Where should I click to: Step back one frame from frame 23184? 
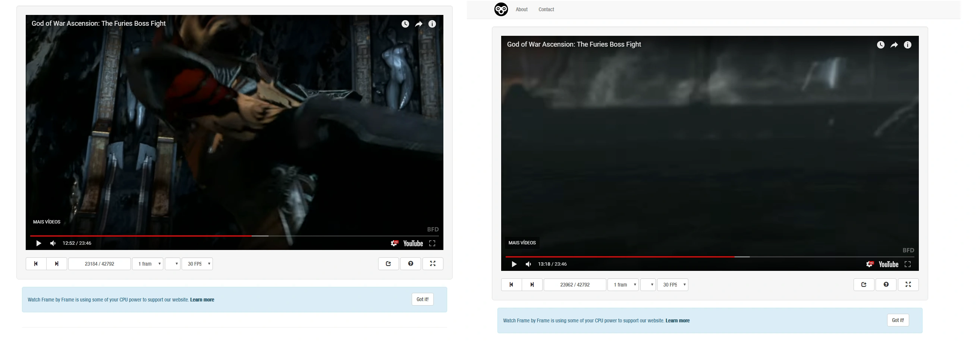(x=36, y=264)
